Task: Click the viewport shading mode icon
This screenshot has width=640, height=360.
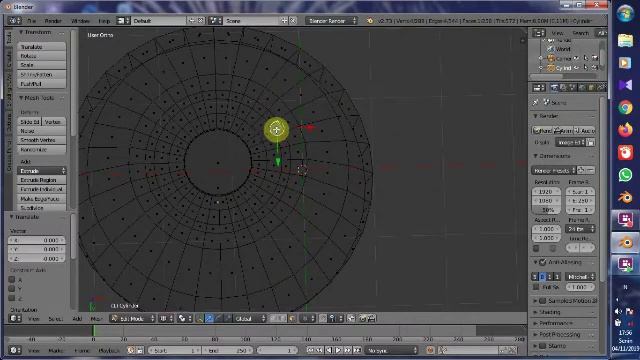Action: tap(165, 318)
